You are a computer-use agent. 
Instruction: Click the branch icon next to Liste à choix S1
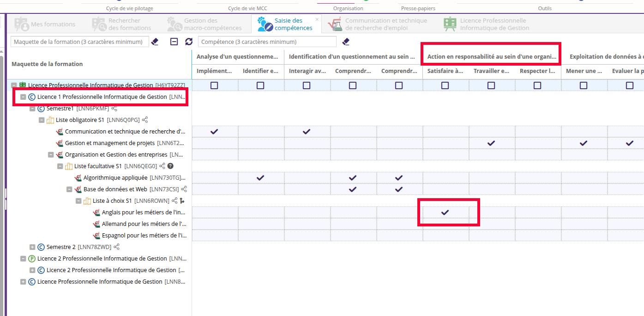click(x=182, y=201)
